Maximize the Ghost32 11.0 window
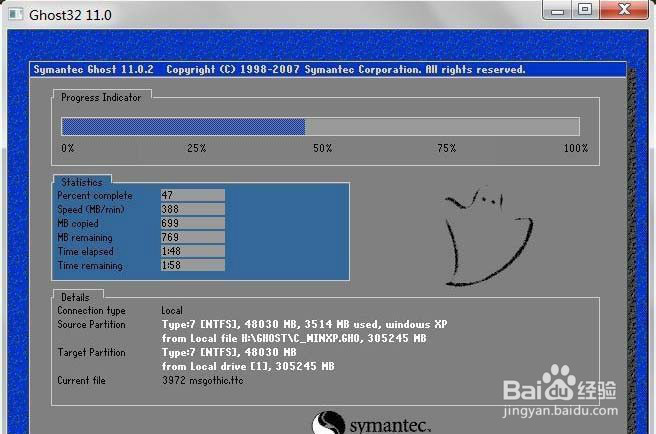This screenshot has width=656, height=434. 585,9
